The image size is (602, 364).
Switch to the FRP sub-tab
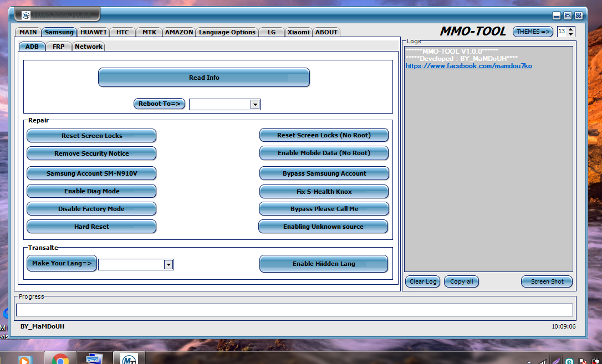58,47
